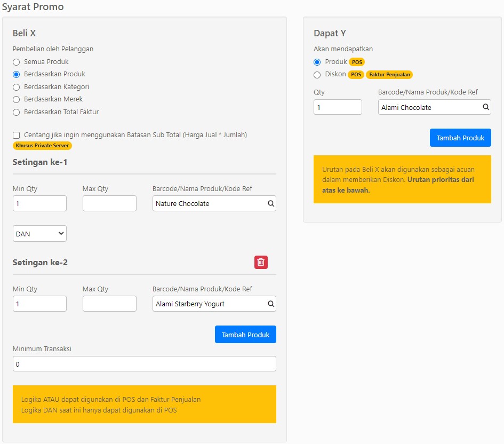The height and width of the screenshot is (444, 504).
Task: Click the Pembelian oleh Pelanggan label
Action: 53,49
